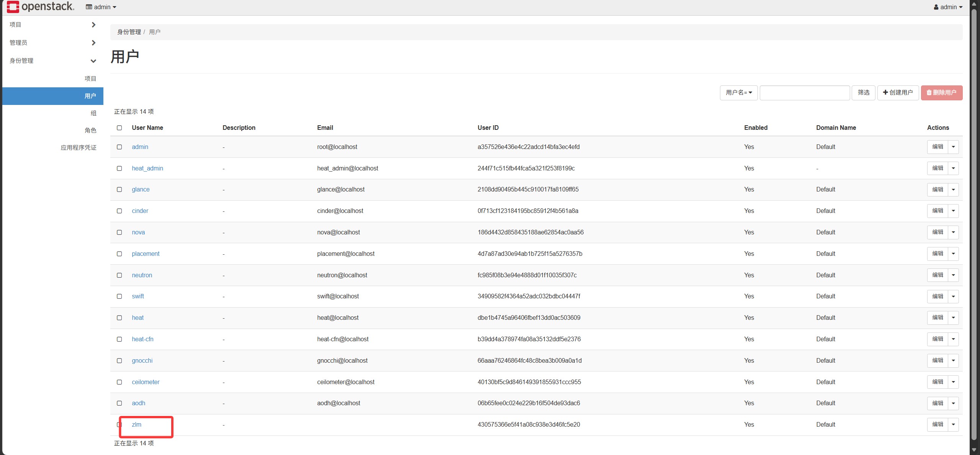Open actions caret for swift row
Viewport: 980px width, 455px height.
pos(953,296)
